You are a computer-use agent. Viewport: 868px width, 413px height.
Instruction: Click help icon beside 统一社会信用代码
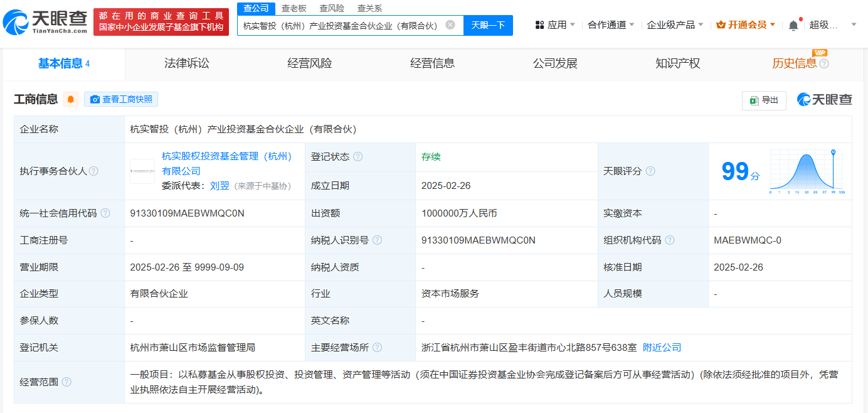click(105, 213)
